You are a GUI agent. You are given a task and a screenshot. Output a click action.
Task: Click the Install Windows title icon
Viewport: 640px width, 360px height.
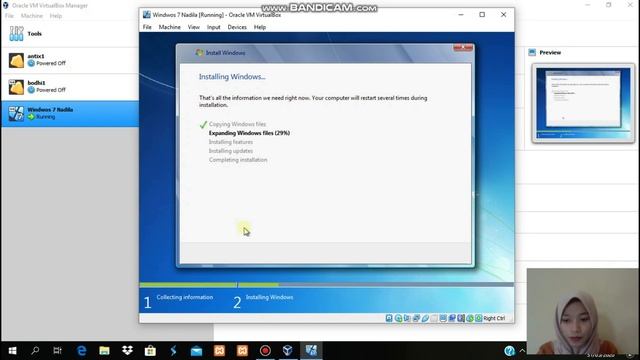[199, 53]
